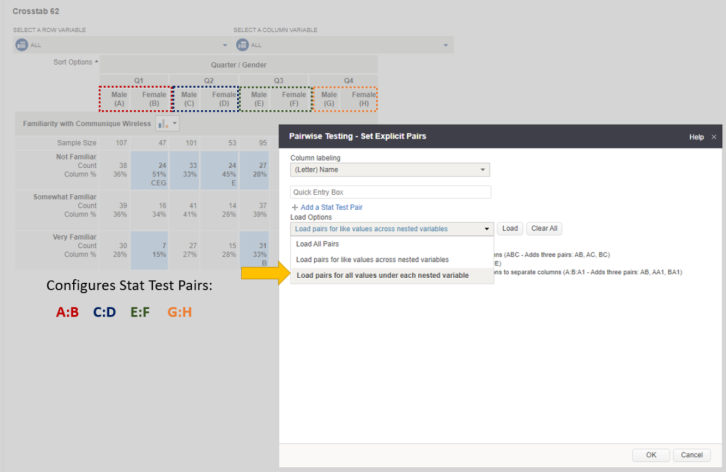
Task: Click the plus icon beside Add a Stat Test Pair
Action: coord(294,207)
